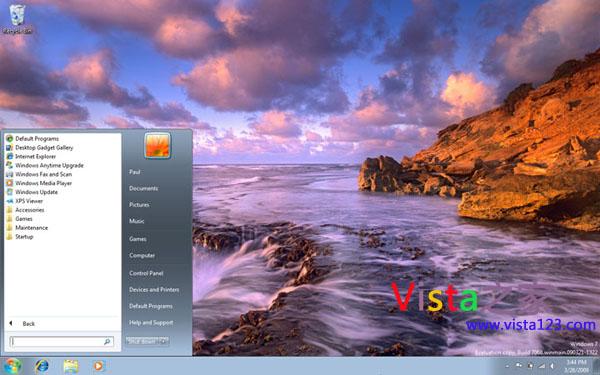This screenshot has height=375, width=600.
Task: Click the user account picture thumbnail
Action: point(157,145)
